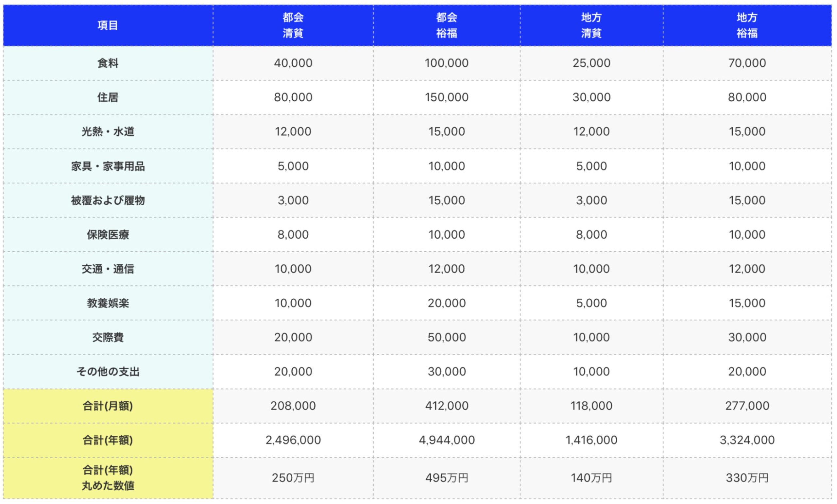Click the yearly total 2,496,000

click(x=293, y=440)
